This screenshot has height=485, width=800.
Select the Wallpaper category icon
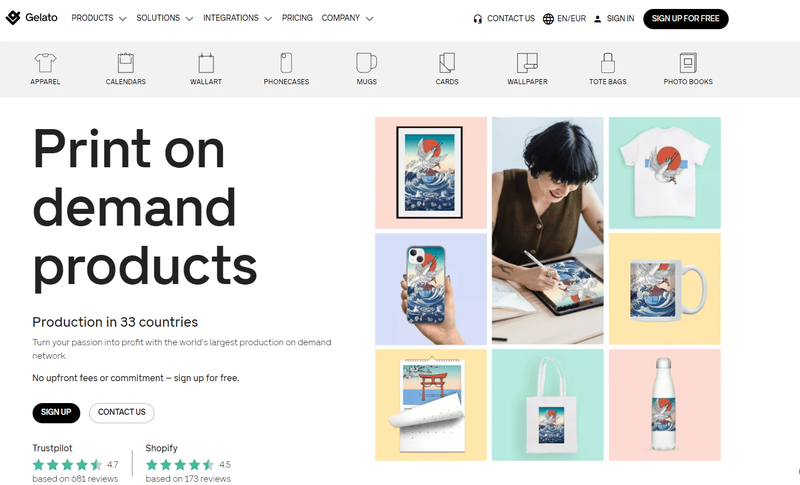coord(527,63)
